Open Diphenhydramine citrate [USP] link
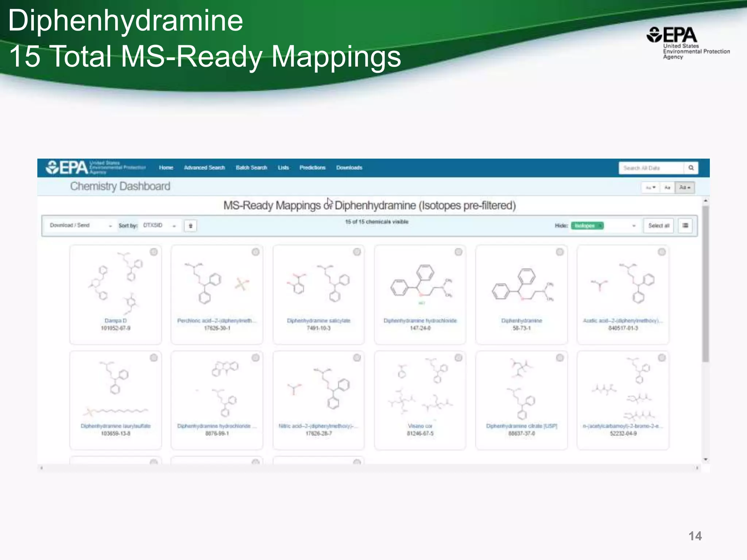Image resolution: width=747 pixels, height=560 pixels. coord(522,426)
